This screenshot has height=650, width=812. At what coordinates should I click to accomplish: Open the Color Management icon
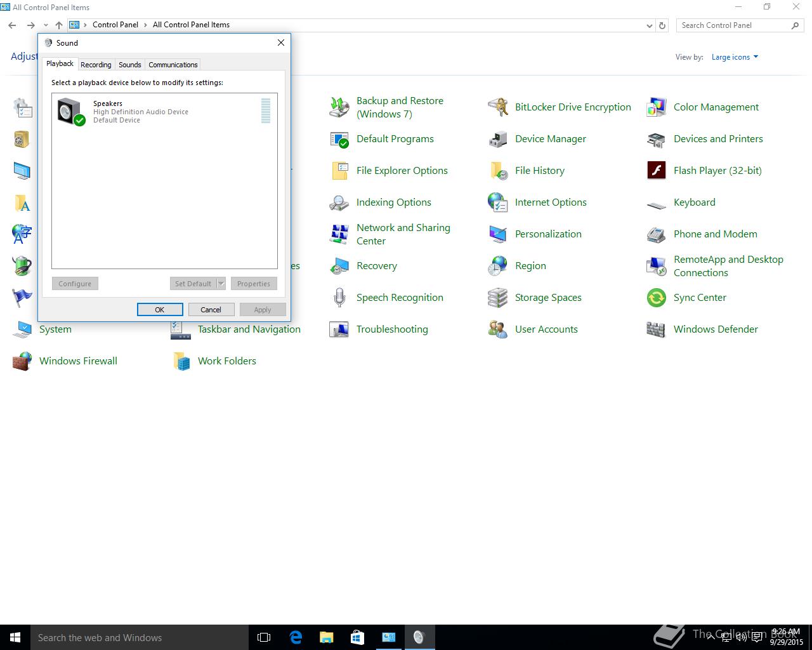[656, 107]
